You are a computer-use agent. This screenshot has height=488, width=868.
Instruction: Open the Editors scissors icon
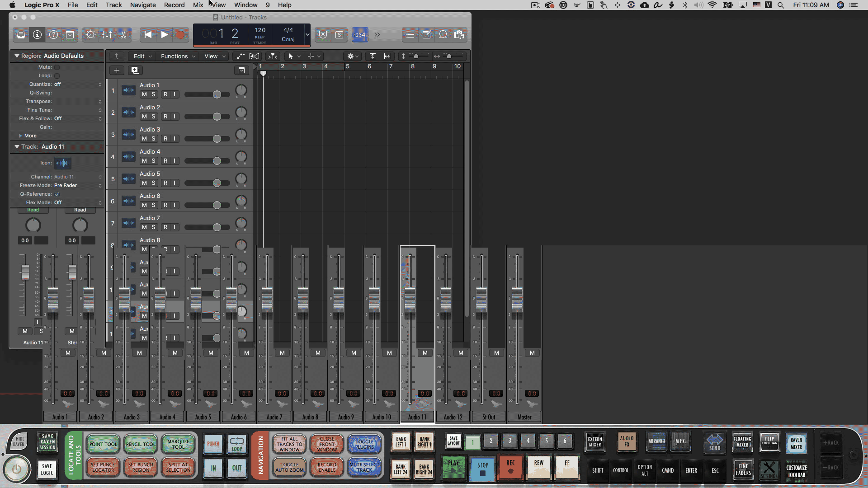pos(123,35)
